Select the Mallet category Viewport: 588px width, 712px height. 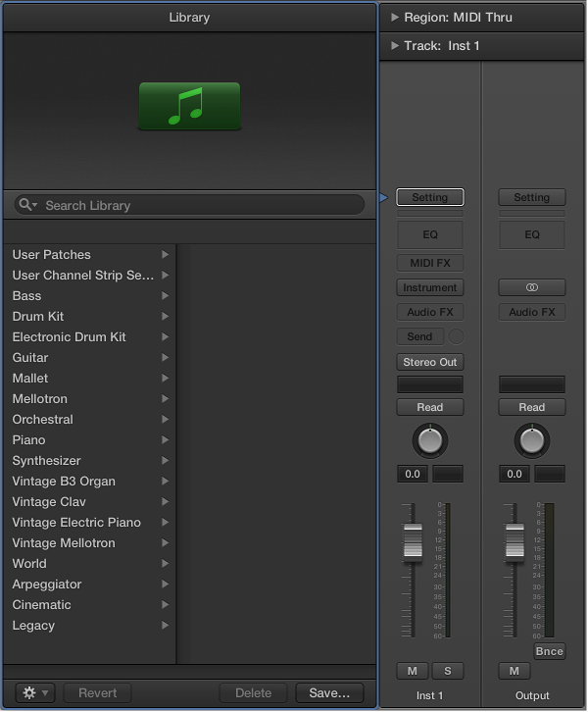pyautogui.click(x=90, y=379)
